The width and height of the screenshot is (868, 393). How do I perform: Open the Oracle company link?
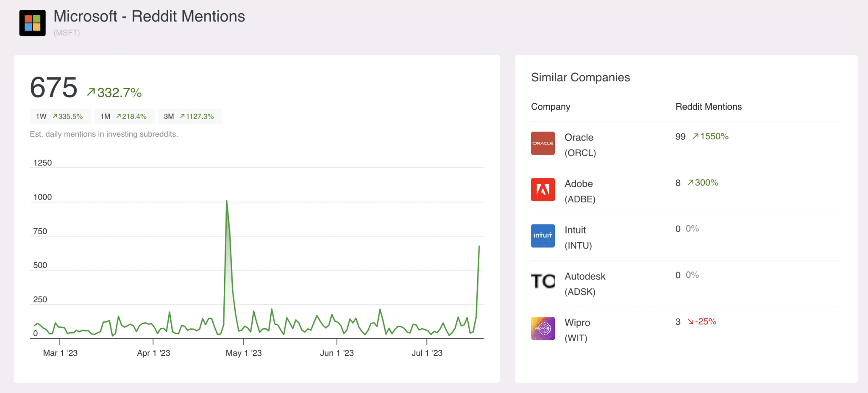pos(579,138)
